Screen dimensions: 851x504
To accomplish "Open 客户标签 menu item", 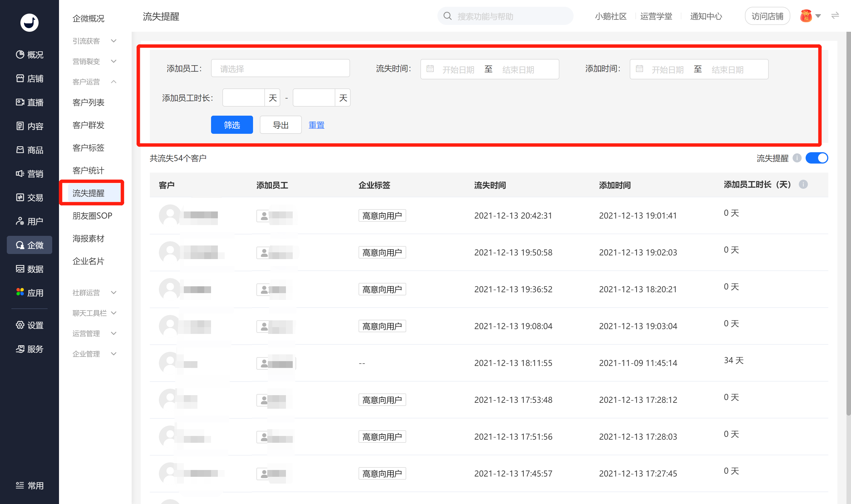I will [89, 148].
